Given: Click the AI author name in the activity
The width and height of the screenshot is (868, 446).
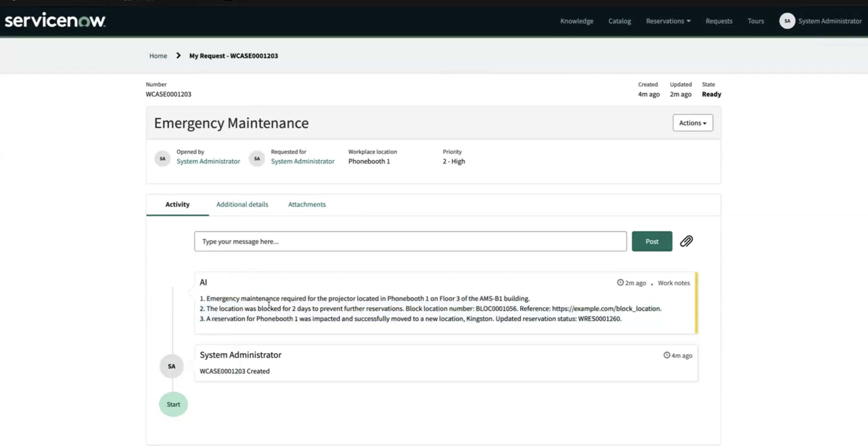Looking at the screenshot, I should (x=203, y=282).
